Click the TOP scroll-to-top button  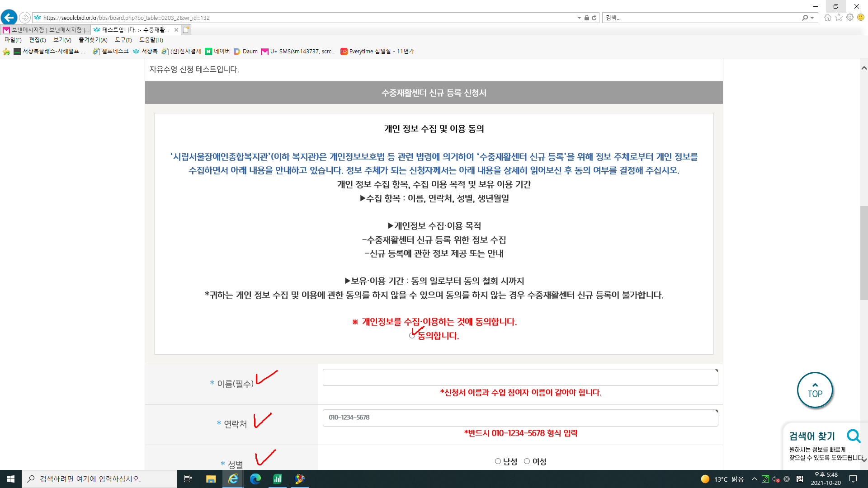coord(815,390)
